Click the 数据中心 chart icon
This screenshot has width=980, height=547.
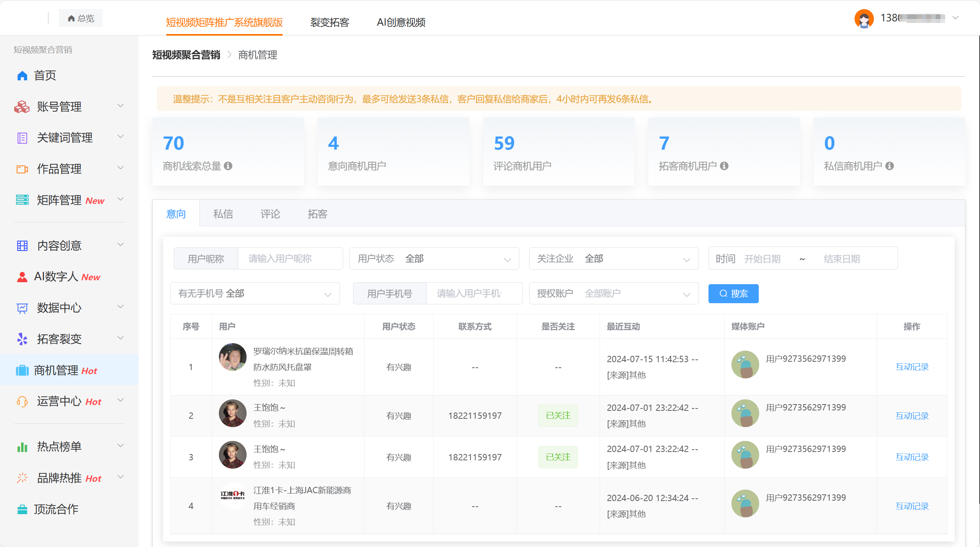(22, 308)
